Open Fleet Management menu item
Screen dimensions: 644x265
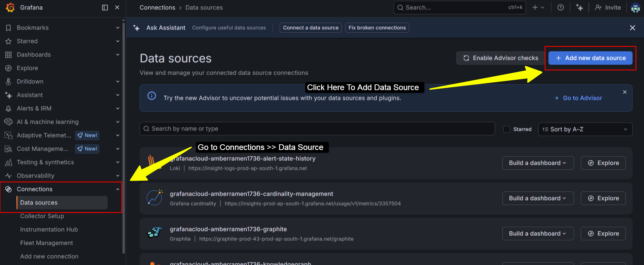[46, 243]
